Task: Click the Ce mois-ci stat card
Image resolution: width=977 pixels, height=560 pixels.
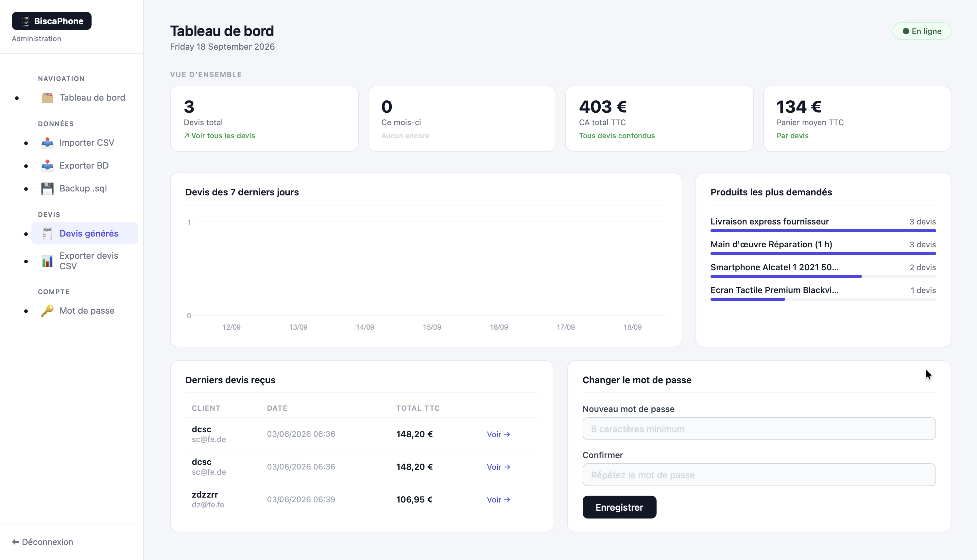Action: tap(462, 119)
